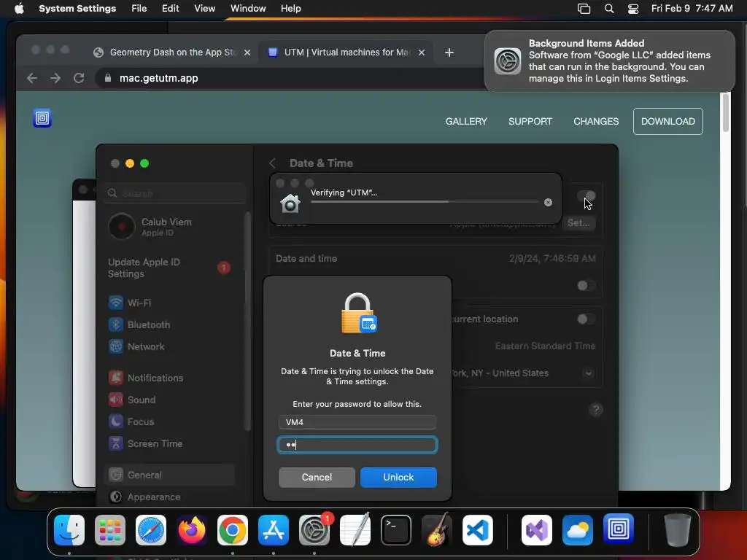The width and height of the screenshot is (747, 560).
Task: Open GarageBand from the Dock
Action: coord(437,530)
